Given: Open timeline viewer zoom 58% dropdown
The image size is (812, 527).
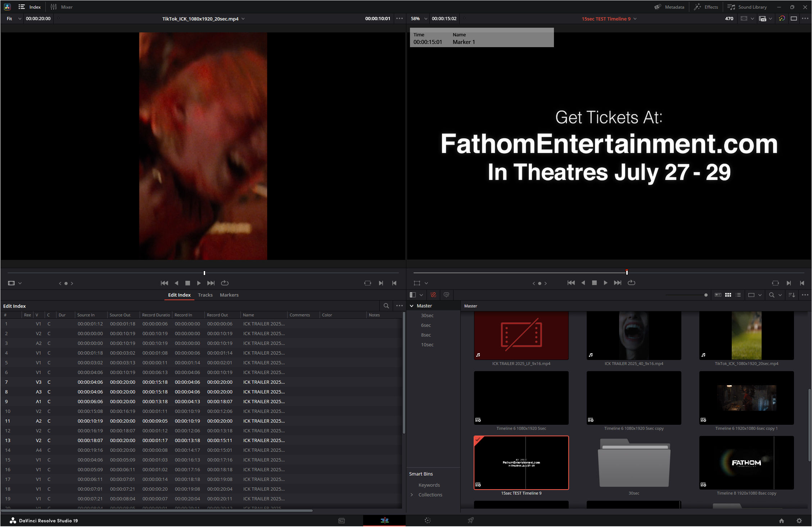Looking at the screenshot, I should (419, 19).
